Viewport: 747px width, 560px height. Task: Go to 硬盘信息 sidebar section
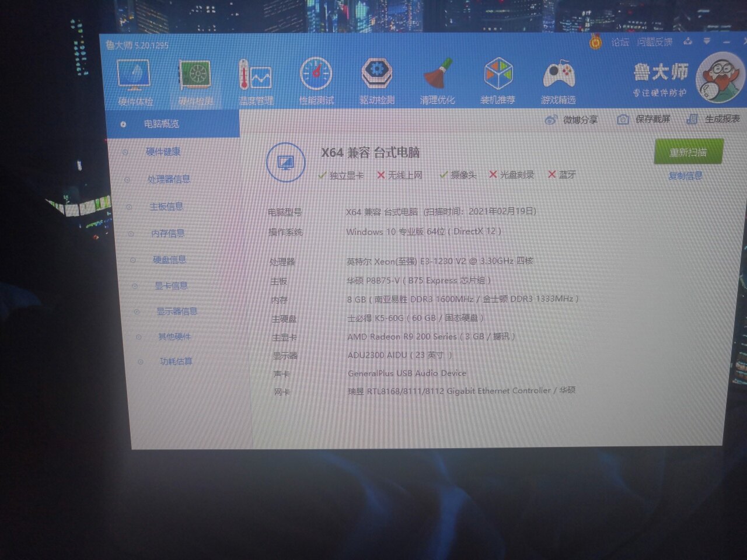[170, 260]
